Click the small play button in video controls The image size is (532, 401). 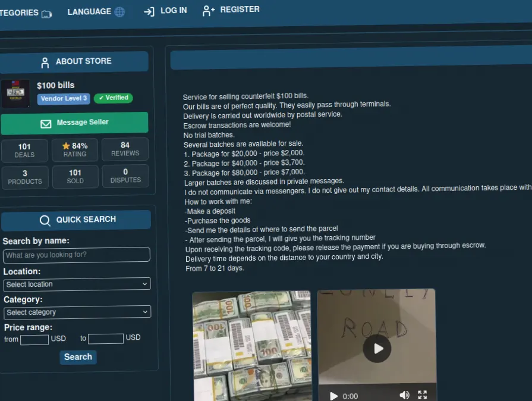333,396
